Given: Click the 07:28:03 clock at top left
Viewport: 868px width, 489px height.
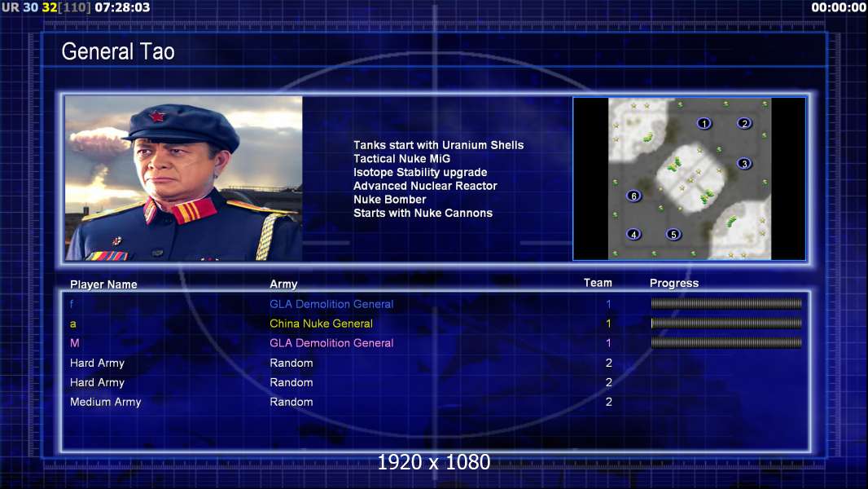Looking at the screenshot, I should click(x=122, y=8).
